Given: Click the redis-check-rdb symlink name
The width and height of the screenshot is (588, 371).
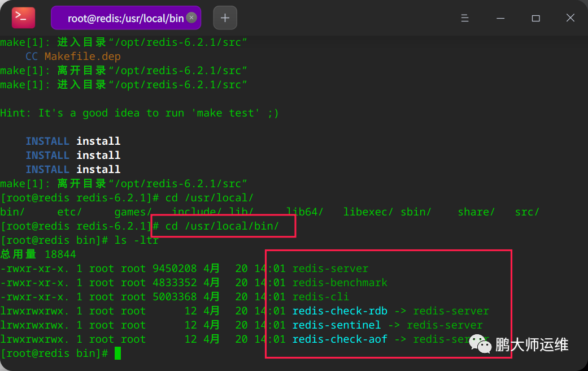Looking at the screenshot, I should tap(339, 311).
